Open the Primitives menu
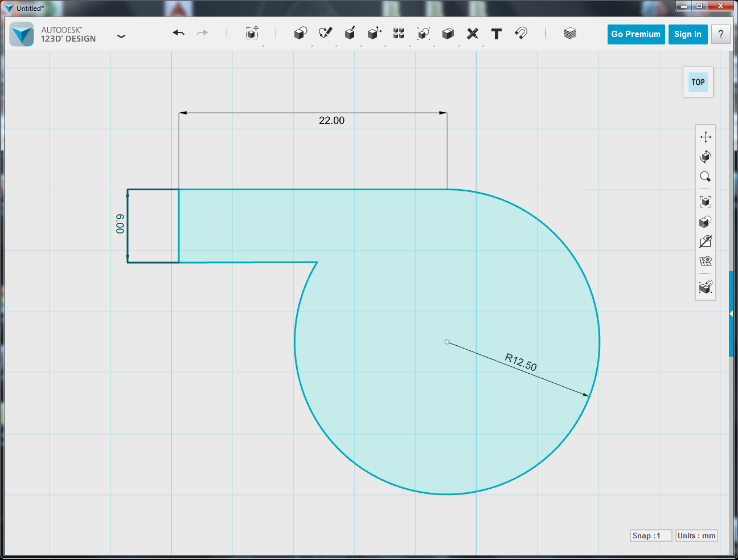The image size is (738, 560). click(300, 34)
